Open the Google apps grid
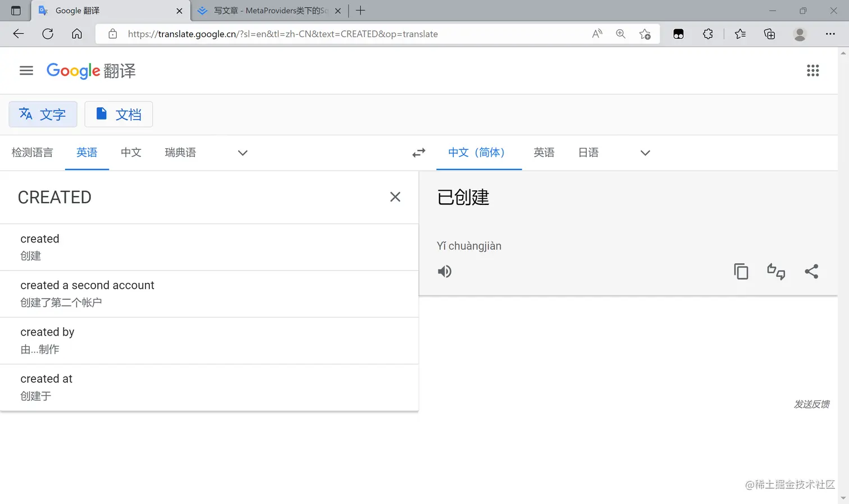The width and height of the screenshot is (849, 504). pos(813,71)
